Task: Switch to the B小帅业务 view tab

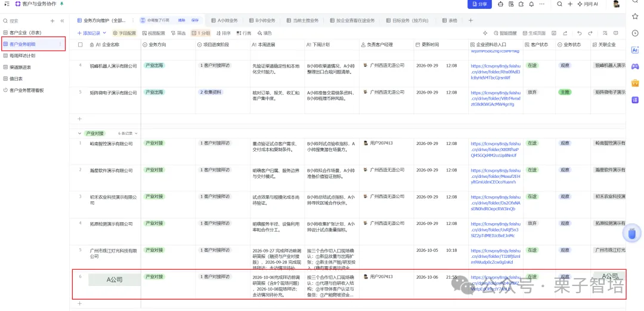Action: click(262, 20)
